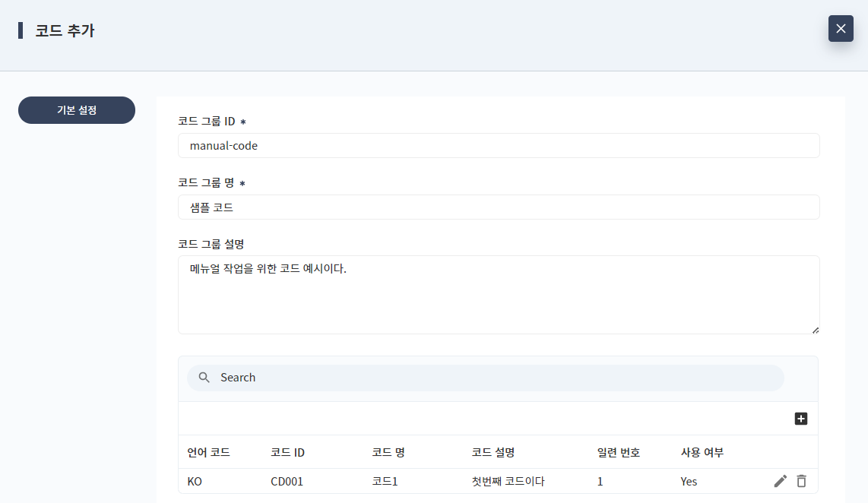The image size is (868, 503).
Task: Click the add code row plus icon
Action: pyautogui.click(x=800, y=419)
